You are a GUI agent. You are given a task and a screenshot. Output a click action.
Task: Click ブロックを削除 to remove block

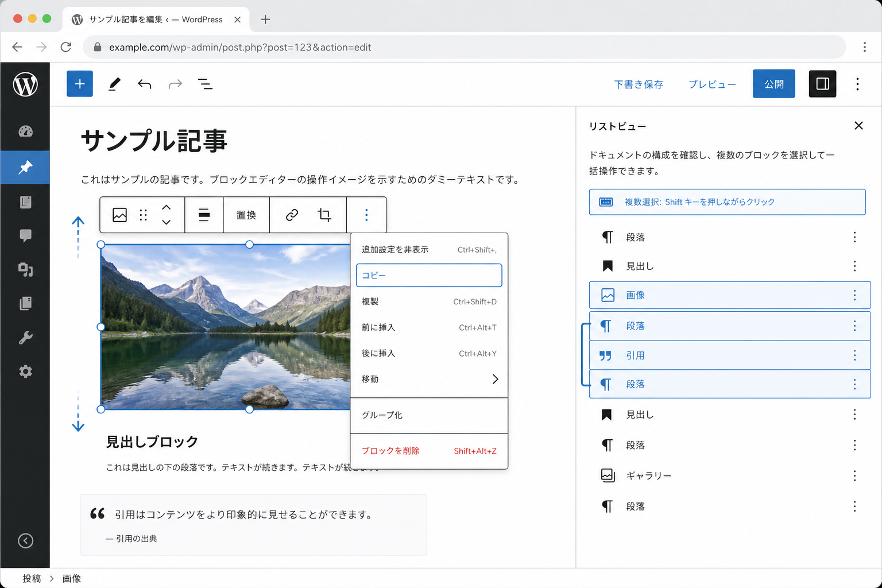429,451
